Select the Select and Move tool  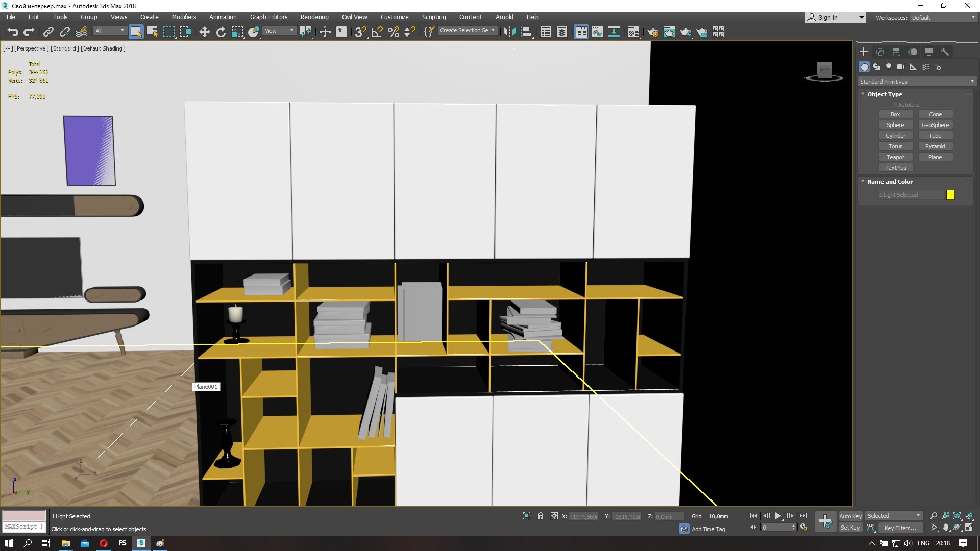(204, 32)
